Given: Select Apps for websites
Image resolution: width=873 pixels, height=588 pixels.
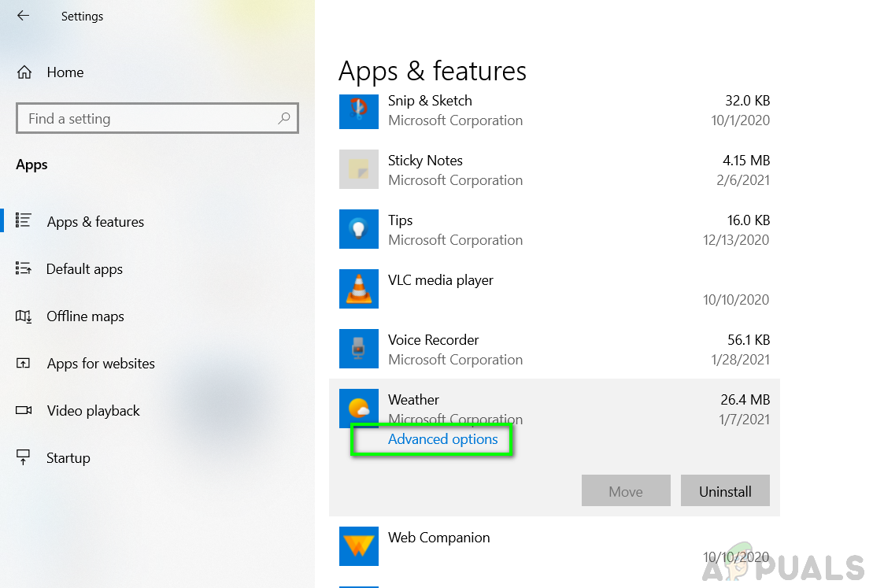Looking at the screenshot, I should point(101,364).
